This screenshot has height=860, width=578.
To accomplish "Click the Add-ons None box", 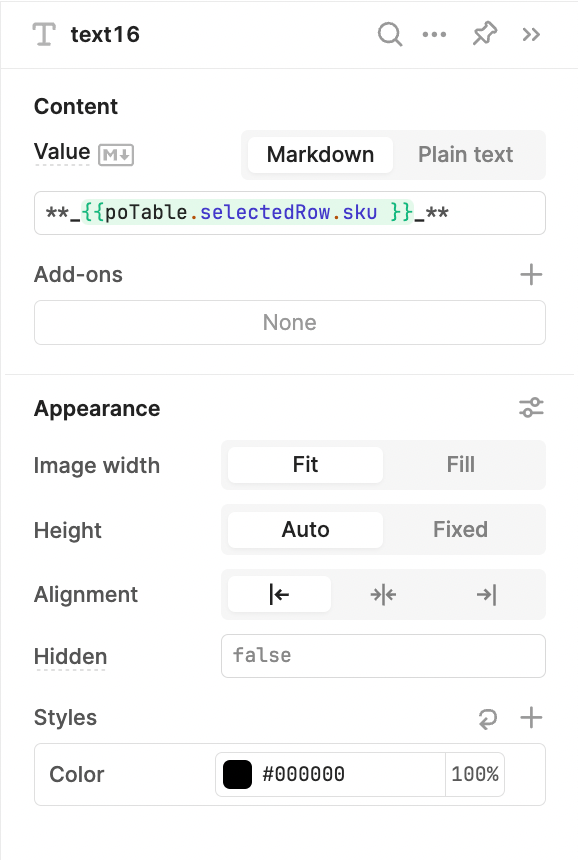I will 290,322.
